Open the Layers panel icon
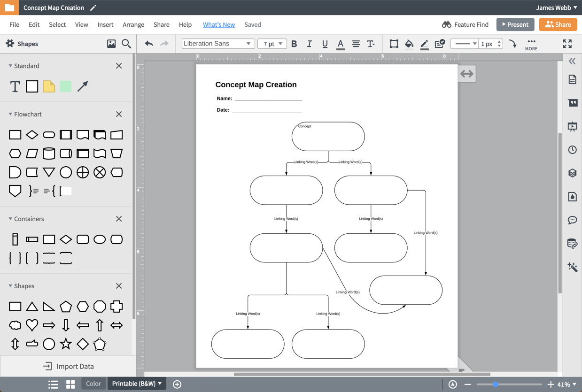Viewport: 582px width, 392px height. pyautogui.click(x=572, y=173)
